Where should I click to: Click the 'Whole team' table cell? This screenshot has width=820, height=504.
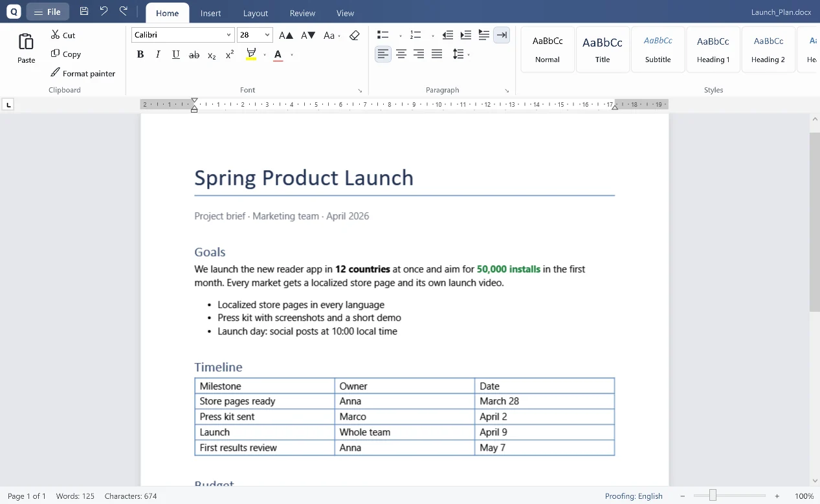coord(404,432)
